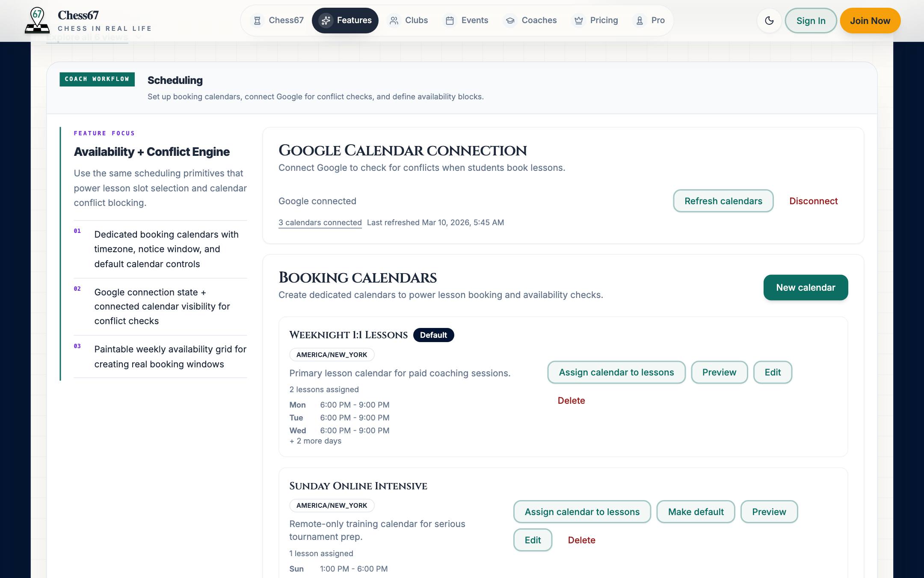Click the Chess67 brand name text
The width and height of the screenshot is (924, 578).
pos(78,15)
